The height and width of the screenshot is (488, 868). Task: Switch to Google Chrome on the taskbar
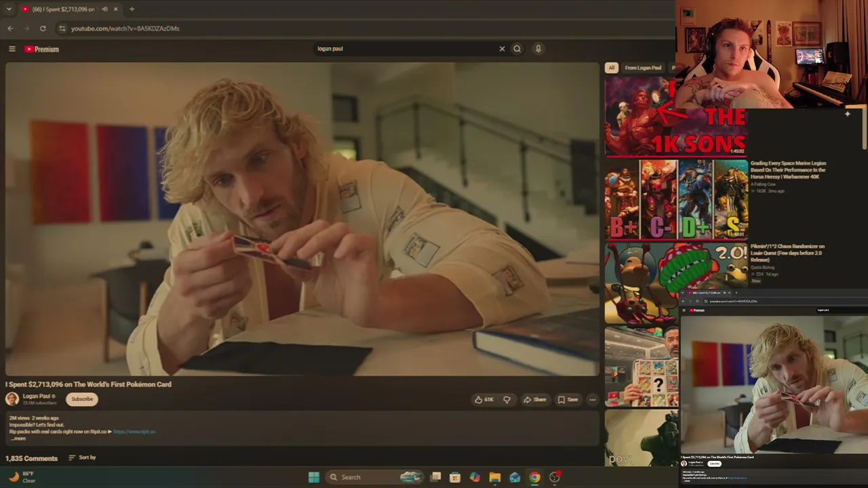(x=535, y=477)
